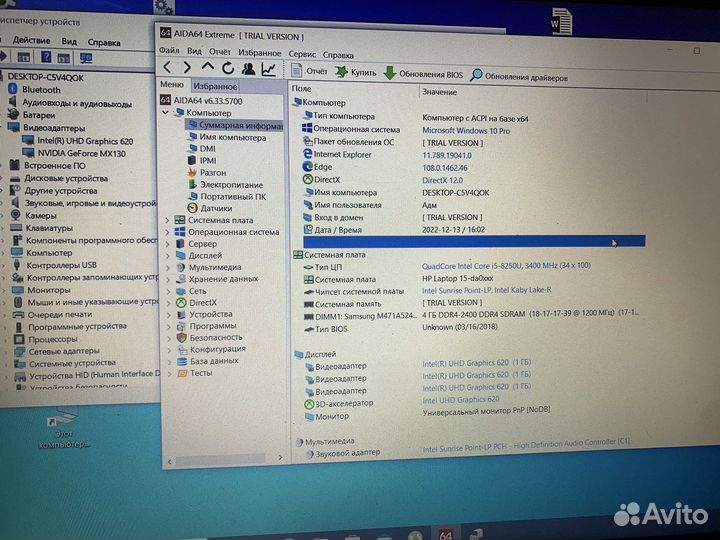Viewport: 720px width, 540px height.
Task: Click the Значение column header
Action: click(439, 92)
